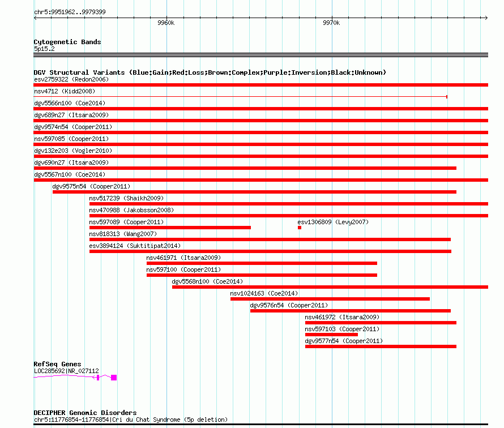Select the LOC285692|NR_027112 gene label
504x428 pixels.
coord(66,371)
